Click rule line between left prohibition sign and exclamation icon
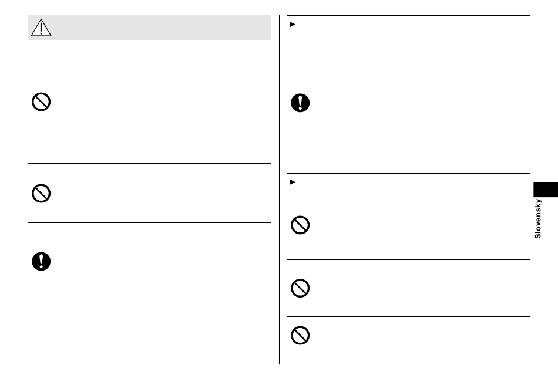 [x=149, y=223]
